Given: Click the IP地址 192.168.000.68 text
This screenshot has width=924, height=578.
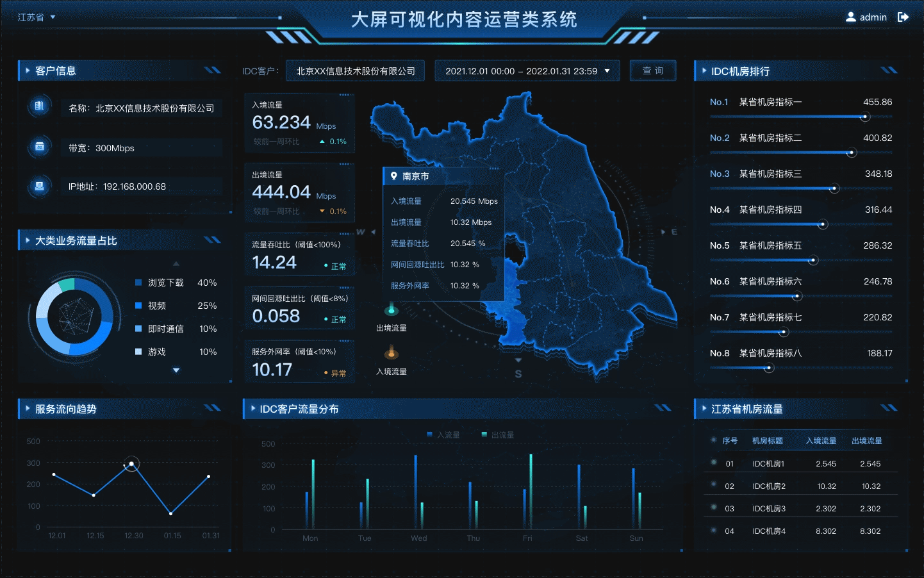Looking at the screenshot, I should [117, 186].
